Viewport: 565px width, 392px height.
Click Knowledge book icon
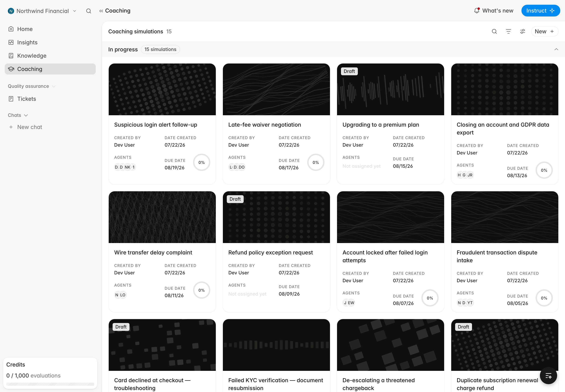(11, 56)
